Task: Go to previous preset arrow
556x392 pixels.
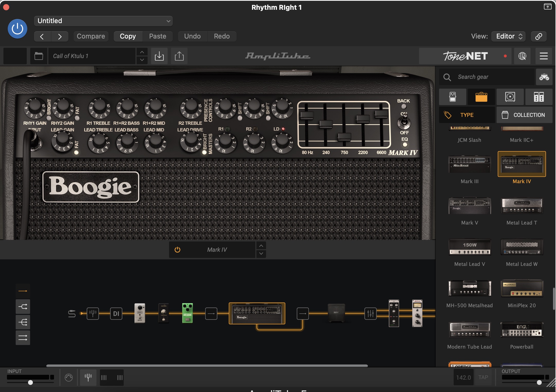Action: 42,36
